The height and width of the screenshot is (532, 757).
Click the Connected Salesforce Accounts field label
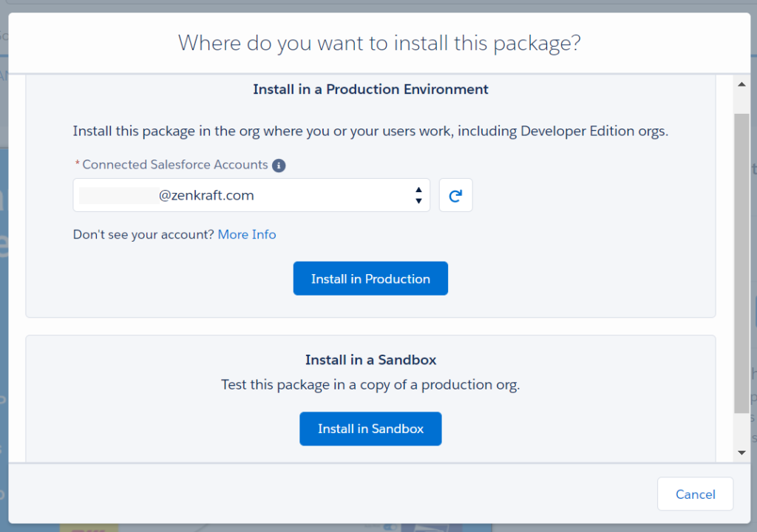(x=174, y=165)
